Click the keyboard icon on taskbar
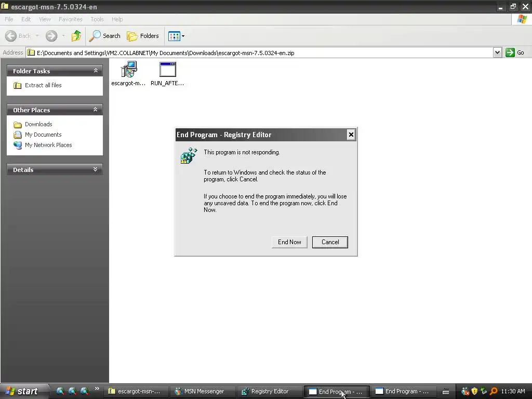Image resolution: width=532 pixels, height=399 pixels. coord(446,392)
